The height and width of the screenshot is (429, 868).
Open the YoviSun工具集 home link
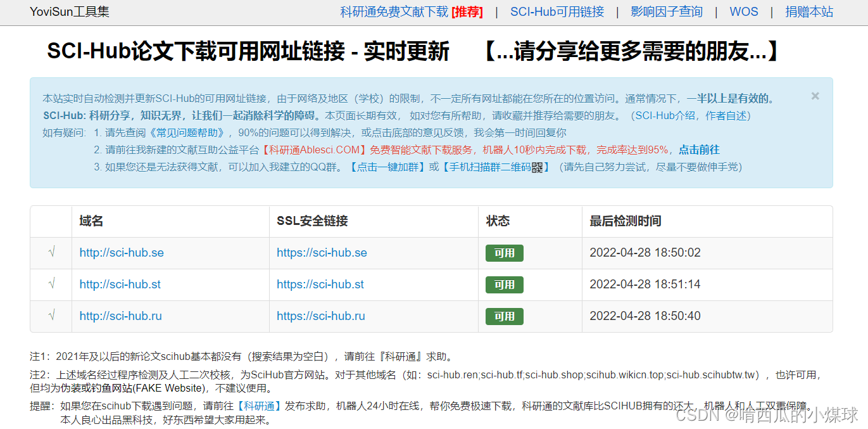[70, 12]
